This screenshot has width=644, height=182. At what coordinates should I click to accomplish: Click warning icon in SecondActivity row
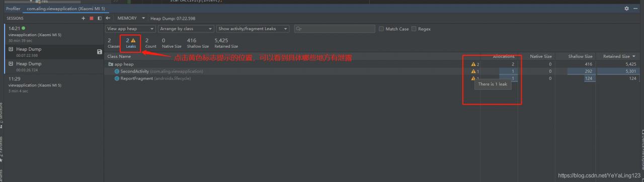473,71
